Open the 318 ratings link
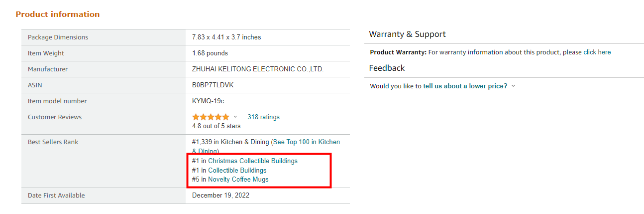The height and width of the screenshot is (214, 644). [263, 117]
